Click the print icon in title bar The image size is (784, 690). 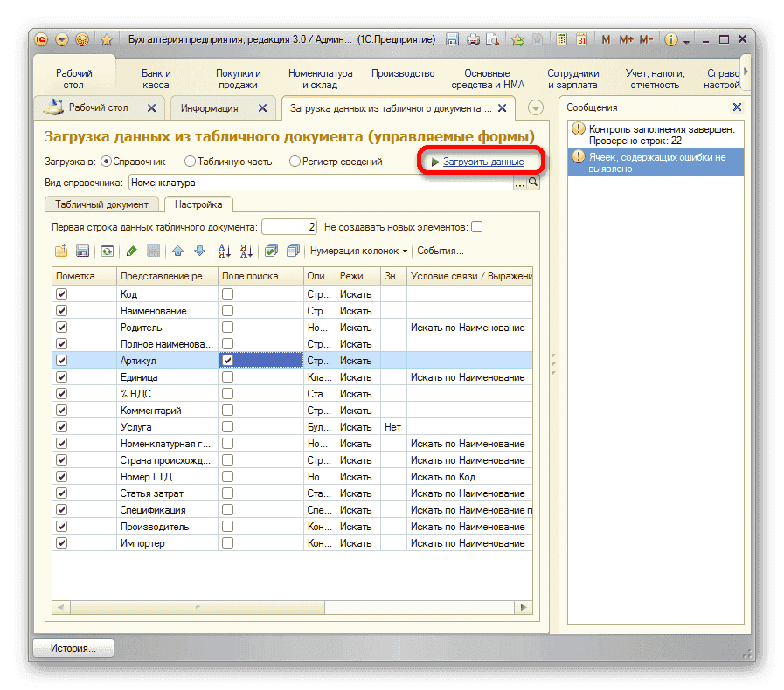pos(473,39)
